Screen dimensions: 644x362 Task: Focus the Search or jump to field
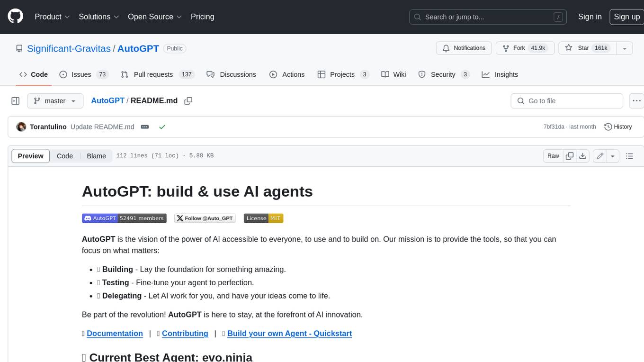tap(489, 17)
